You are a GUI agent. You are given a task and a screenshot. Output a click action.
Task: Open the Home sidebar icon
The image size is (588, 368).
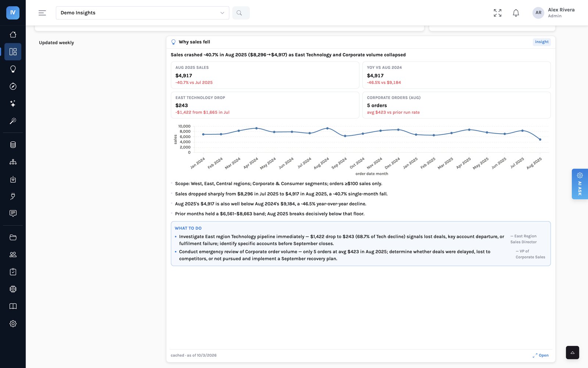(x=13, y=35)
